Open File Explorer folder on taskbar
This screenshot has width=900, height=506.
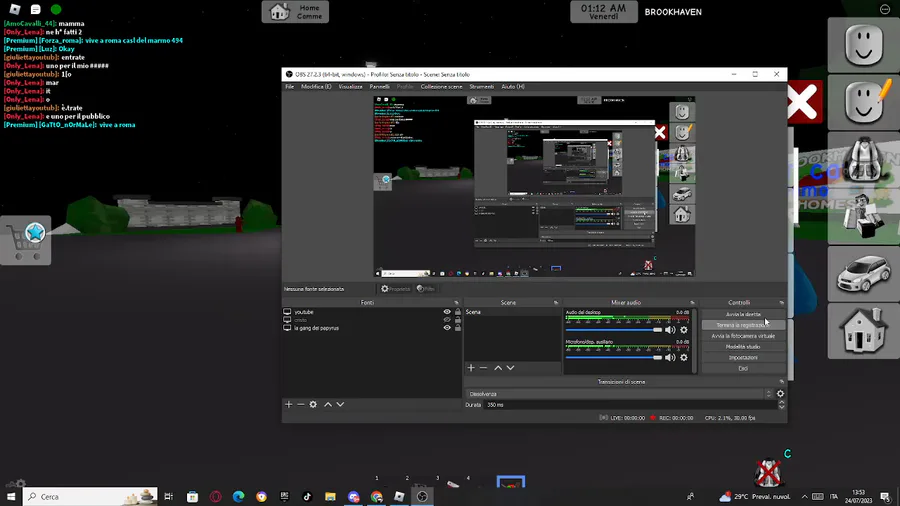pyautogui.click(x=330, y=497)
